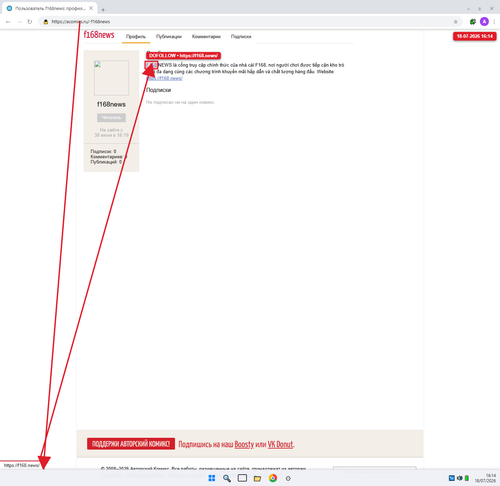This screenshot has height=486, width=500.
Task: Click the browser back arrow
Action: point(8,22)
